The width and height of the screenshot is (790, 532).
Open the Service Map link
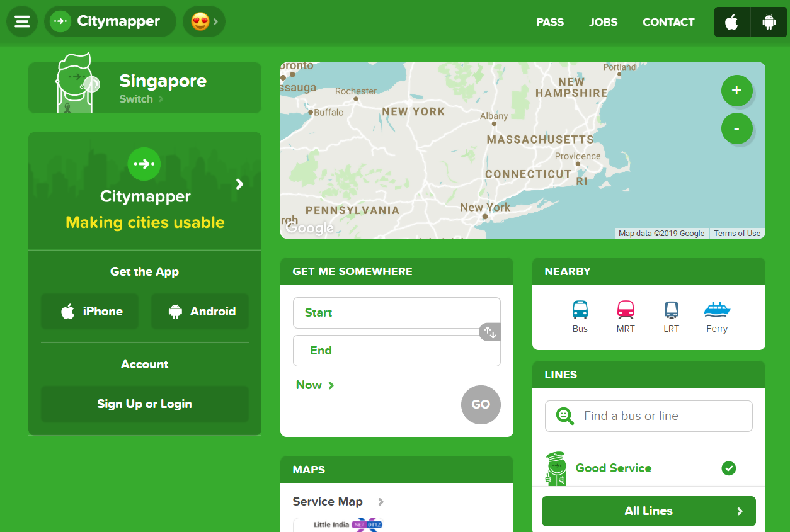pyautogui.click(x=338, y=502)
